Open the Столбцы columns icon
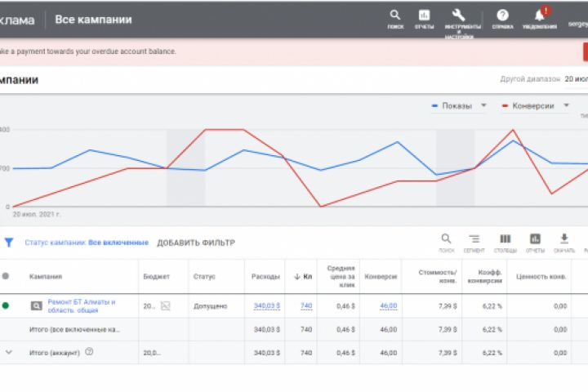This screenshot has width=588, height=392. pos(506,240)
